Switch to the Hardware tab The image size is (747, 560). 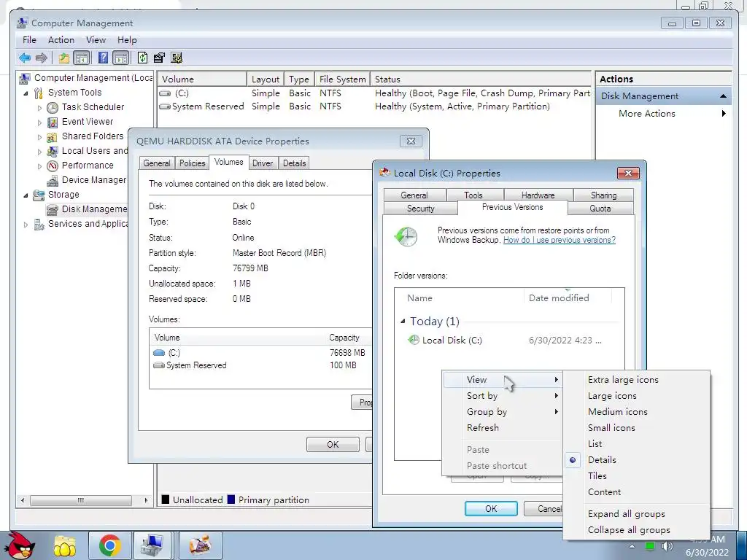pos(538,195)
